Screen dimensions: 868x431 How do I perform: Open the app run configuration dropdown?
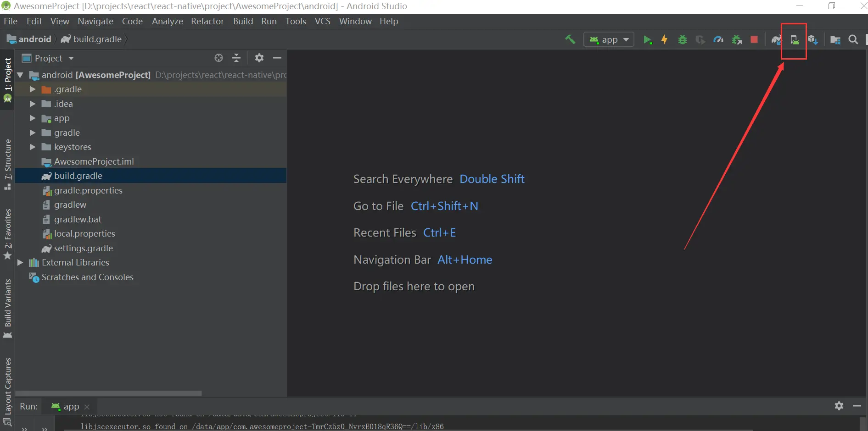(609, 40)
